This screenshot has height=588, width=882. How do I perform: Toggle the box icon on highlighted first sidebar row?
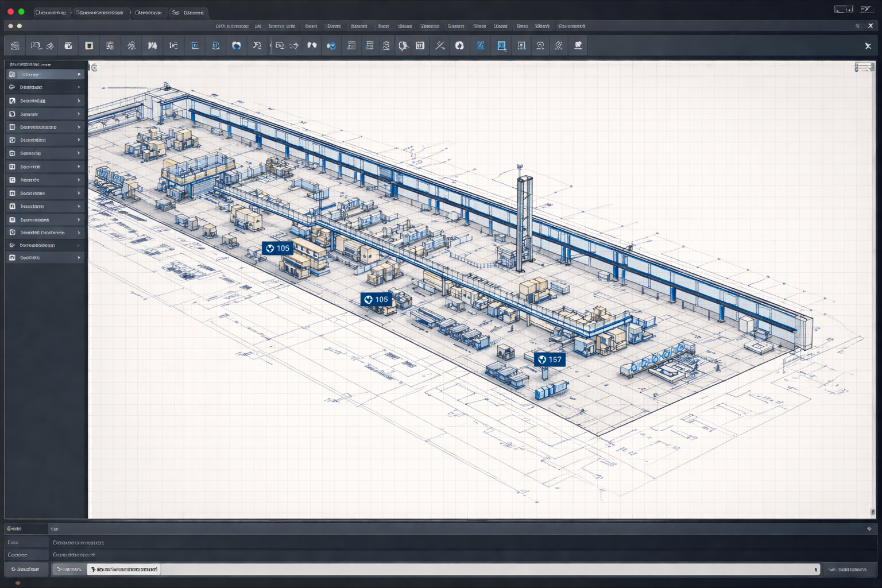pos(12,75)
